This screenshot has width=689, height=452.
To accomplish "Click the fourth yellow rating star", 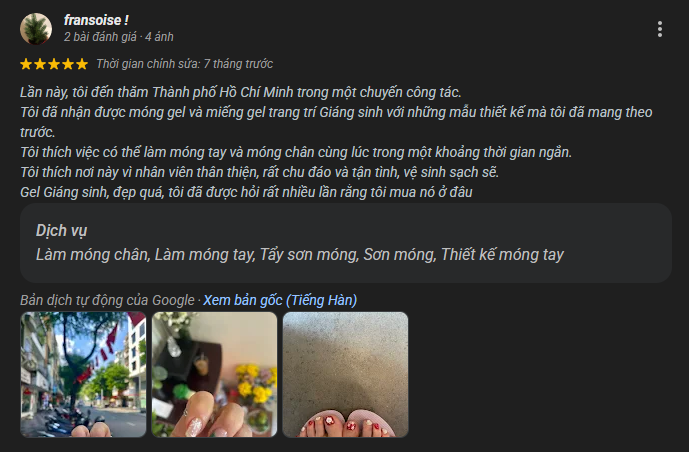I will tap(68, 64).
